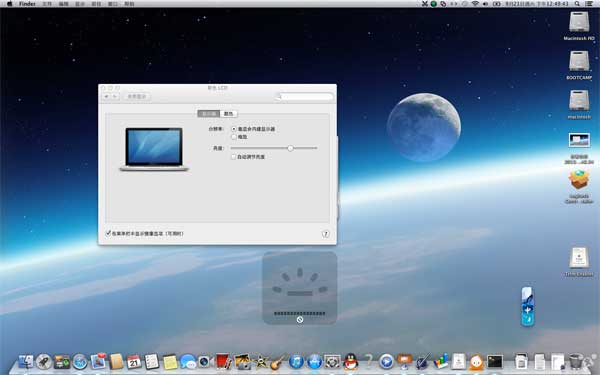Click the search field in Displays window
The height and width of the screenshot is (375, 600).
coord(304,96)
